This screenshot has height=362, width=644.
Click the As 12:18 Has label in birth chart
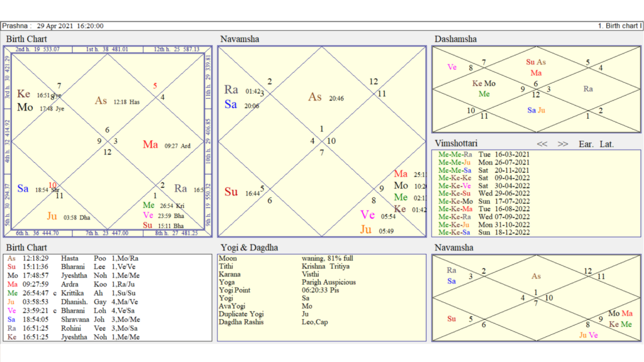[x=117, y=101]
